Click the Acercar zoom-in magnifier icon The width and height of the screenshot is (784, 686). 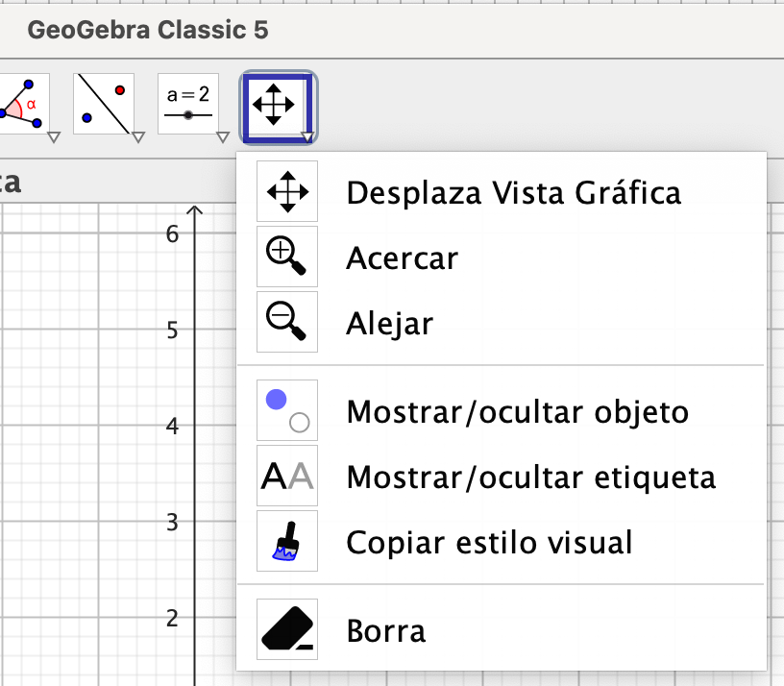pyautogui.click(x=287, y=257)
